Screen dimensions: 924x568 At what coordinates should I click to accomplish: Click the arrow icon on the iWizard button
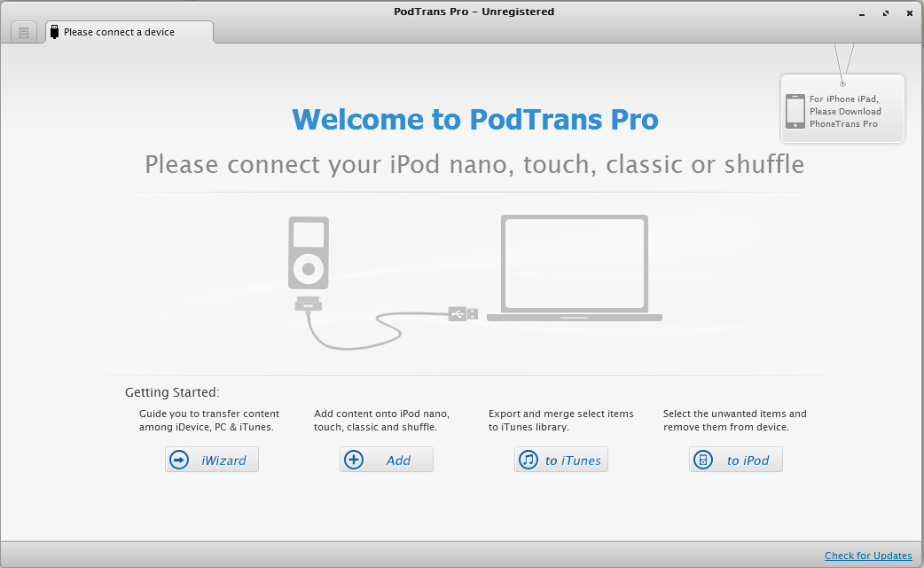click(x=180, y=460)
